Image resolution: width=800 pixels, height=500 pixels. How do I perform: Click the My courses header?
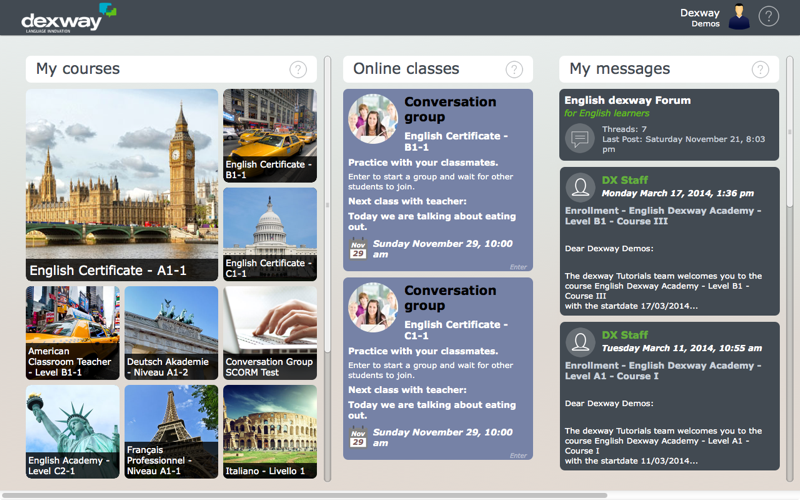[x=171, y=69]
